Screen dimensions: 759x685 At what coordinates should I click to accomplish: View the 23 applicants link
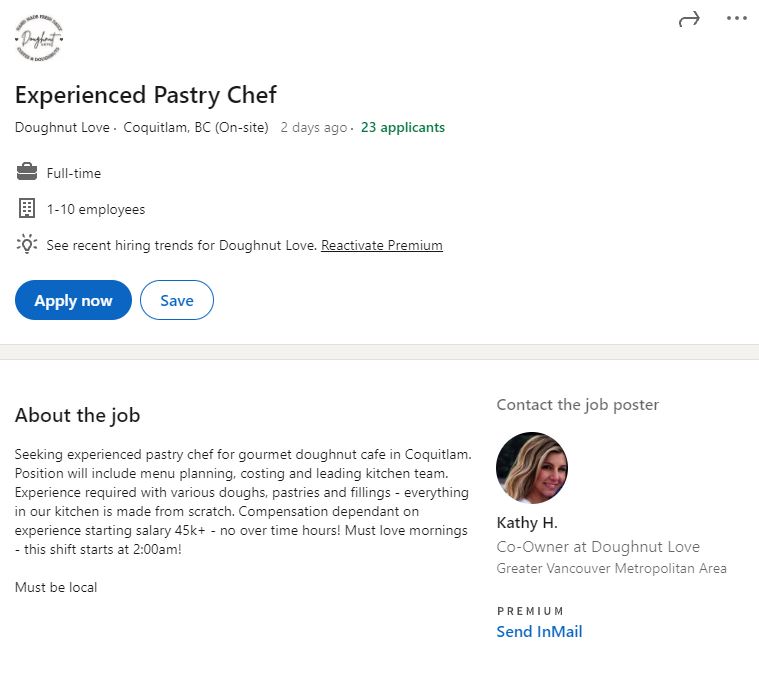pyautogui.click(x=403, y=127)
